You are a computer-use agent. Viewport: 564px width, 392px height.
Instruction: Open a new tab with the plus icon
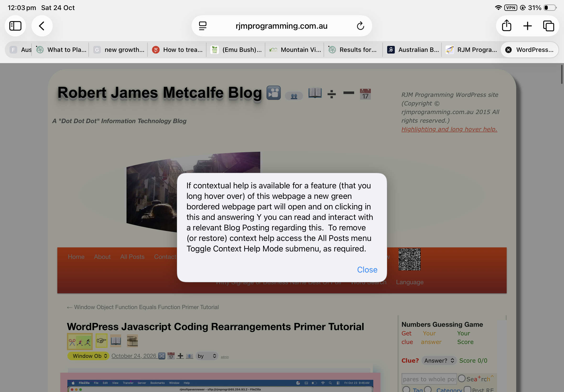527,26
